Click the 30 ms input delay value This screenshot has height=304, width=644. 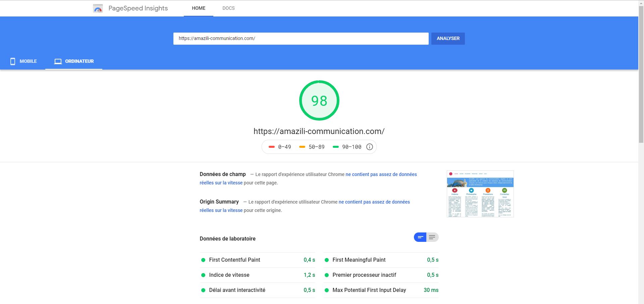(x=431, y=290)
